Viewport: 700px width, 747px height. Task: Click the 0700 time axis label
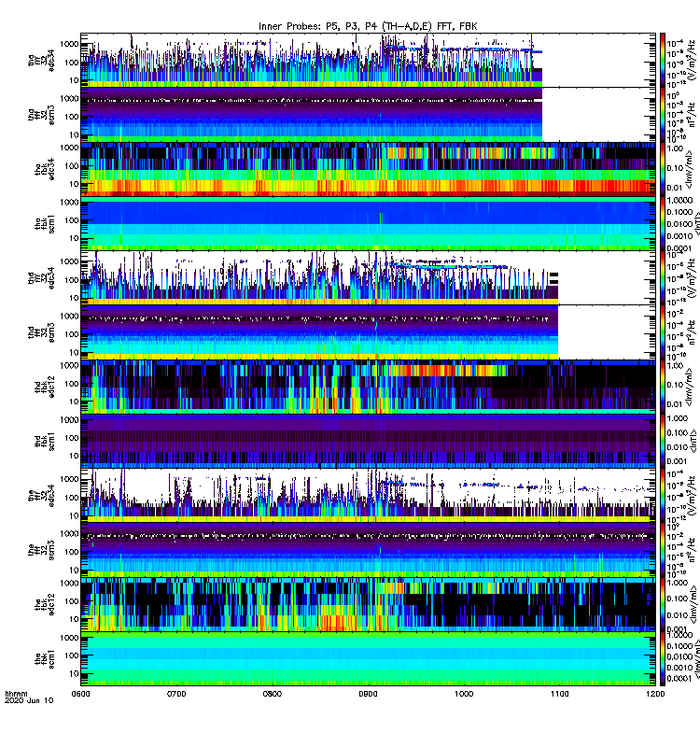point(176,694)
